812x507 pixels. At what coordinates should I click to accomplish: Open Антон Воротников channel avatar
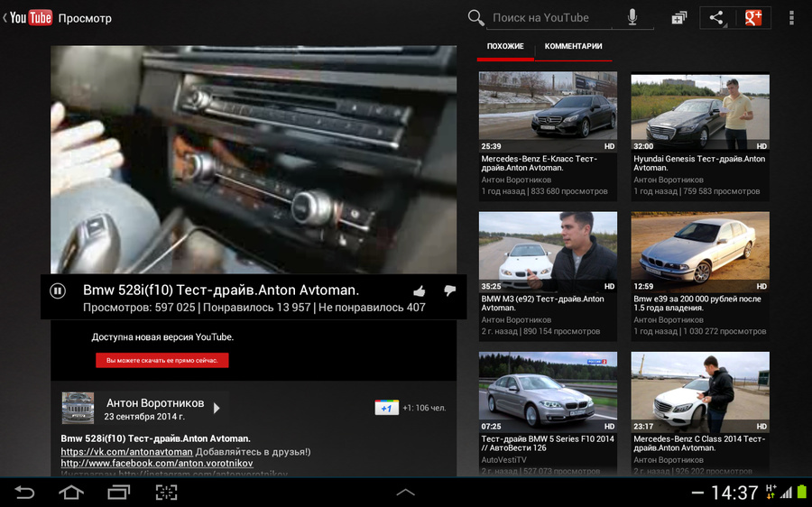click(78, 408)
